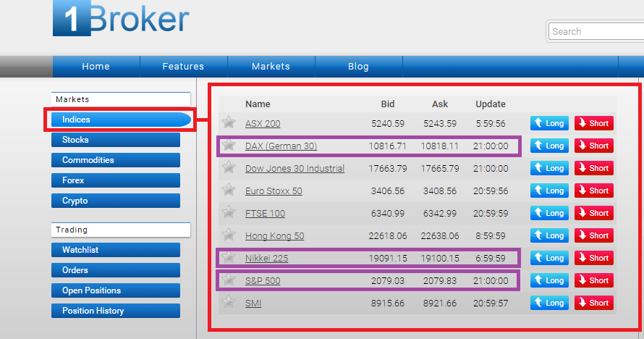This screenshot has height=339, width=644.
Task: Open the ASX 200 market link
Action: pyautogui.click(x=263, y=124)
